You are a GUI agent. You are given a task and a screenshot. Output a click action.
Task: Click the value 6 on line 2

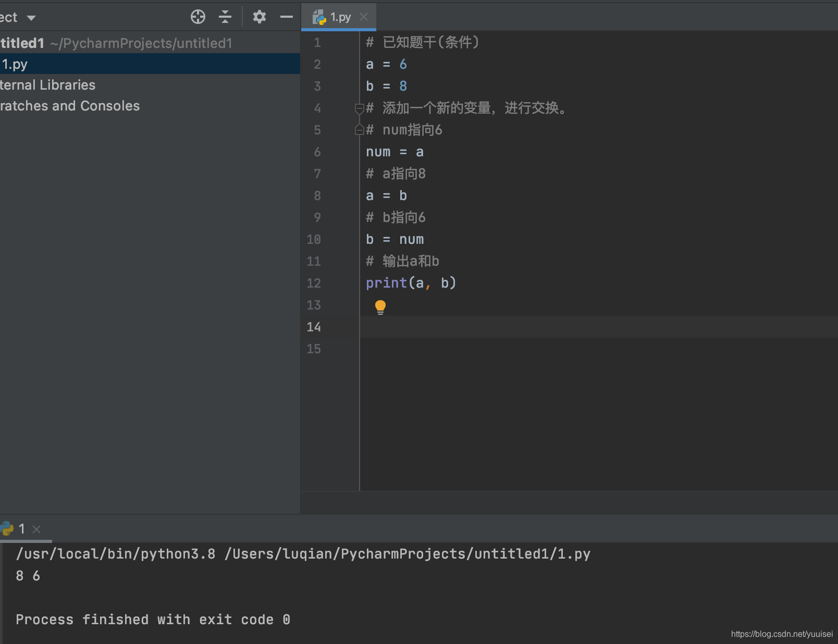click(x=403, y=64)
